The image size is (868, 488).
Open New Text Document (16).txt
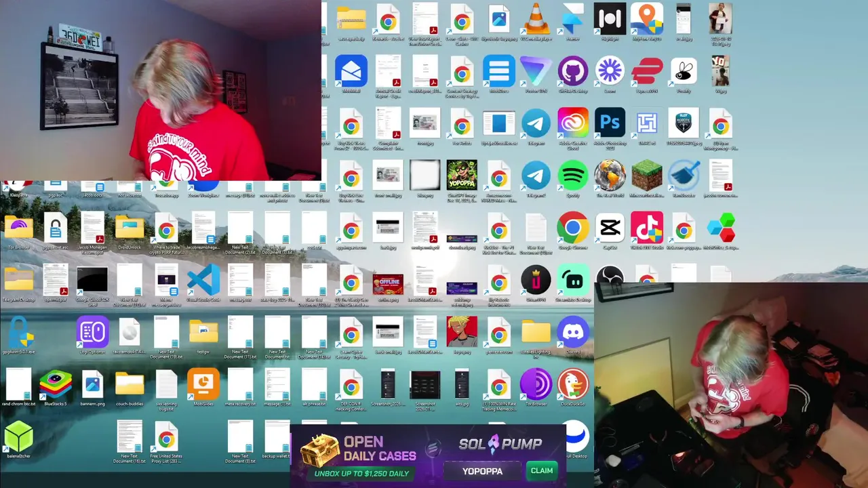click(130, 437)
